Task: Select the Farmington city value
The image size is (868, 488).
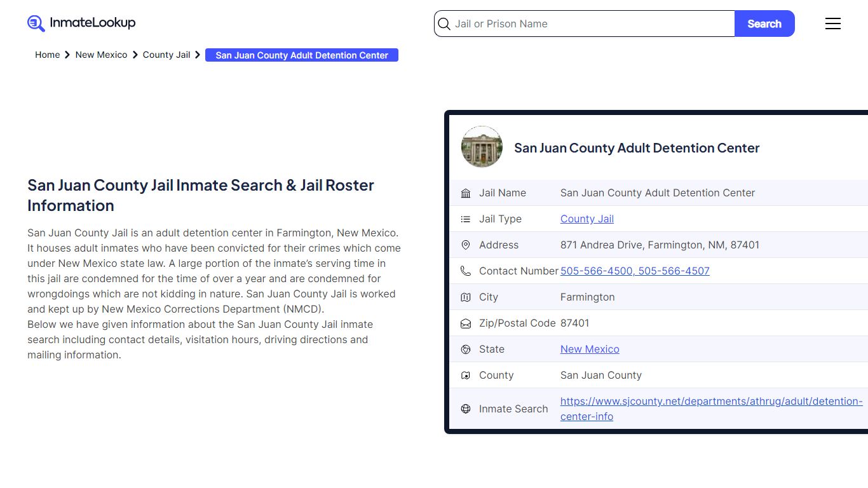Action: pyautogui.click(x=587, y=297)
